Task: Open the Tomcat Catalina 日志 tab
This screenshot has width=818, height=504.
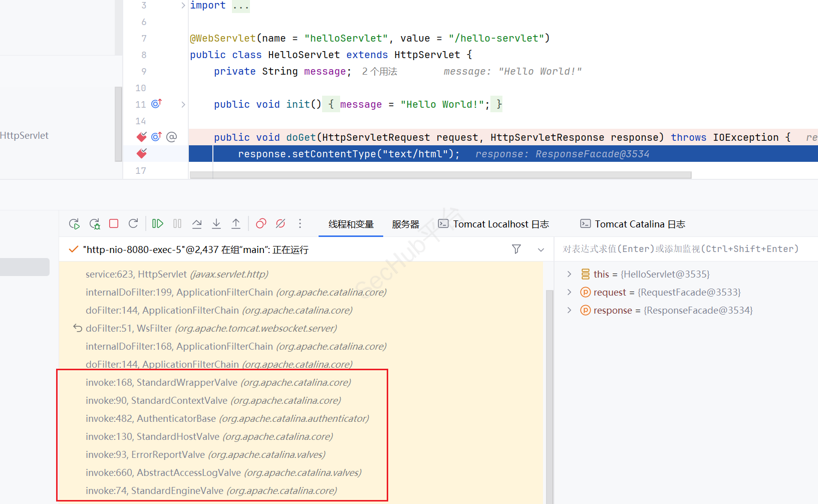Action: point(633,224)
